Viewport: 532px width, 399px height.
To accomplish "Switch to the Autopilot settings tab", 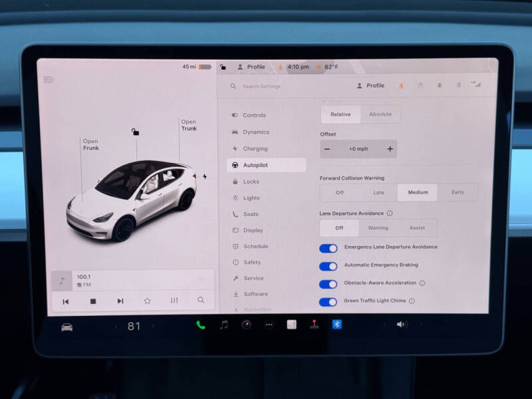I will click(263, 165).
